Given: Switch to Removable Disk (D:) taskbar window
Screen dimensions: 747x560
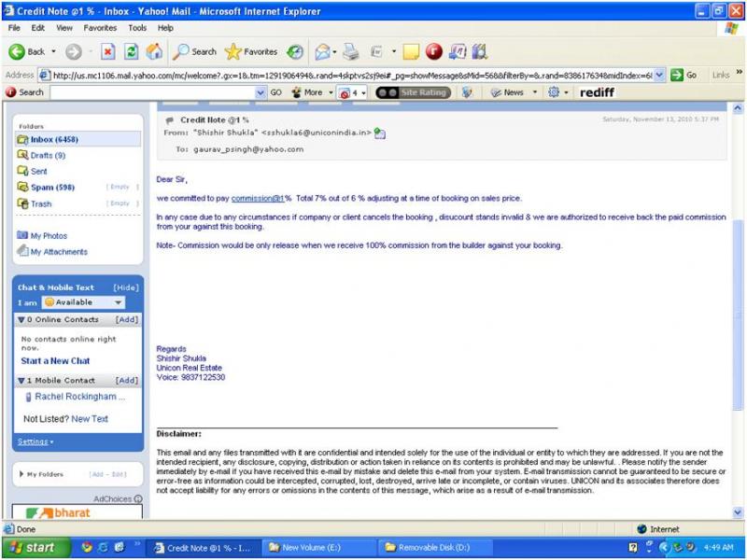Looking at the screenshot, I should [x=435, y=548].
